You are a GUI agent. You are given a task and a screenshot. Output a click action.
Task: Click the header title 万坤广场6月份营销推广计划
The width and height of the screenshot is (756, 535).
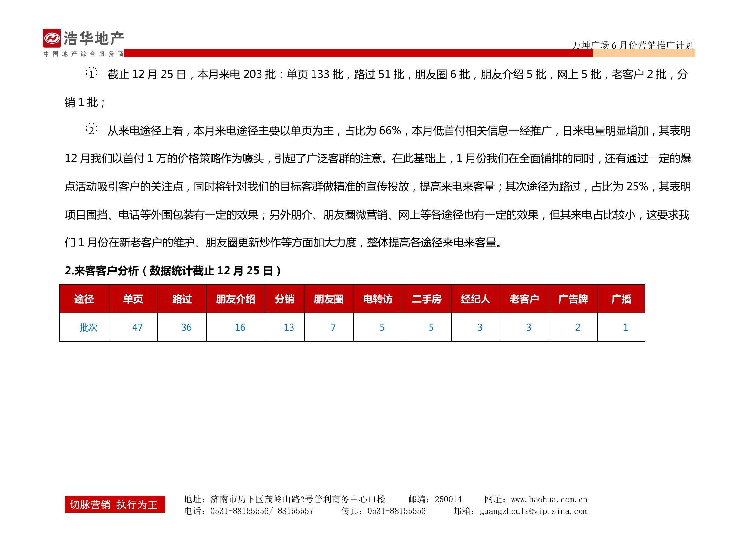pos(633,45)
